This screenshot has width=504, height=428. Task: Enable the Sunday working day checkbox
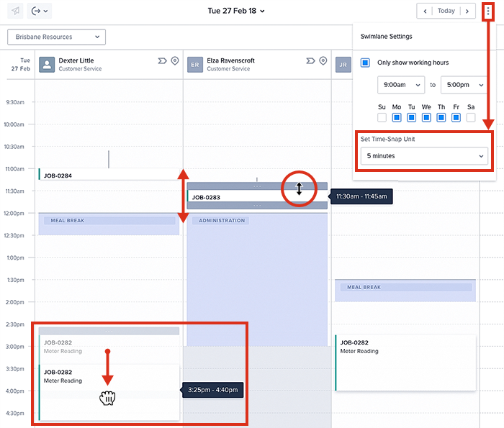click(382, 117)
